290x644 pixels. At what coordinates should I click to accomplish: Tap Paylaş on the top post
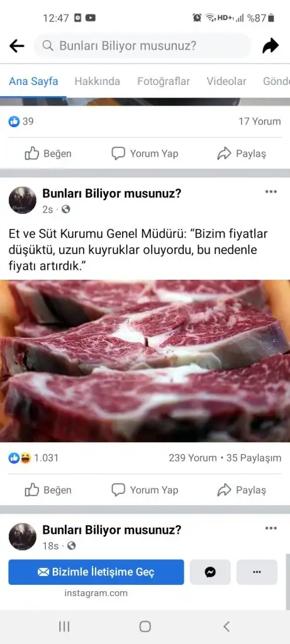[242, 153]
